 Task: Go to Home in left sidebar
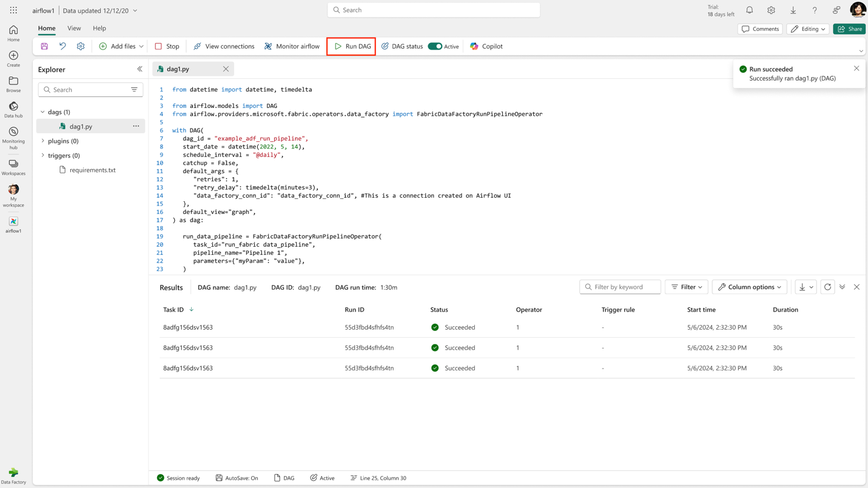pos(13,33)
